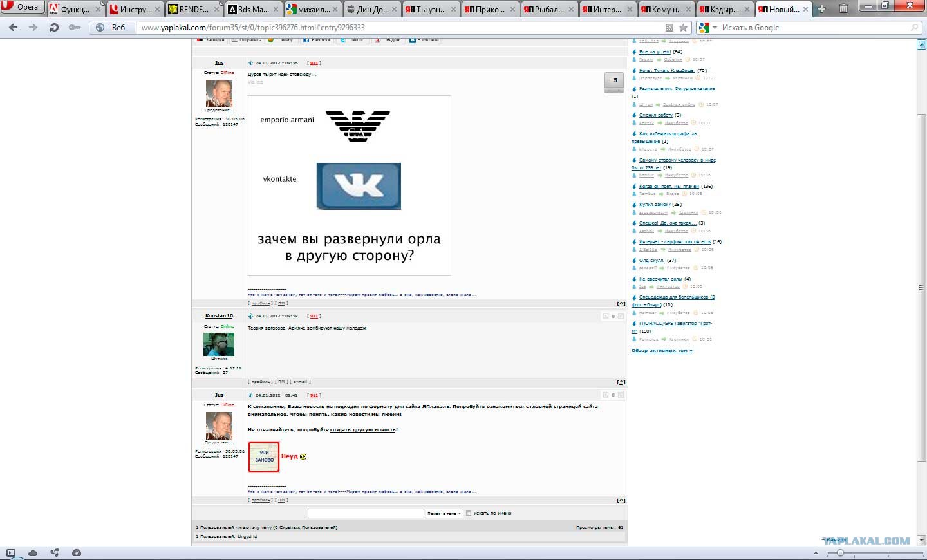The width and height of the screenshot is (927, 560).
Task: Click the Opera Link cloud icon
Action: pos(33,553)
